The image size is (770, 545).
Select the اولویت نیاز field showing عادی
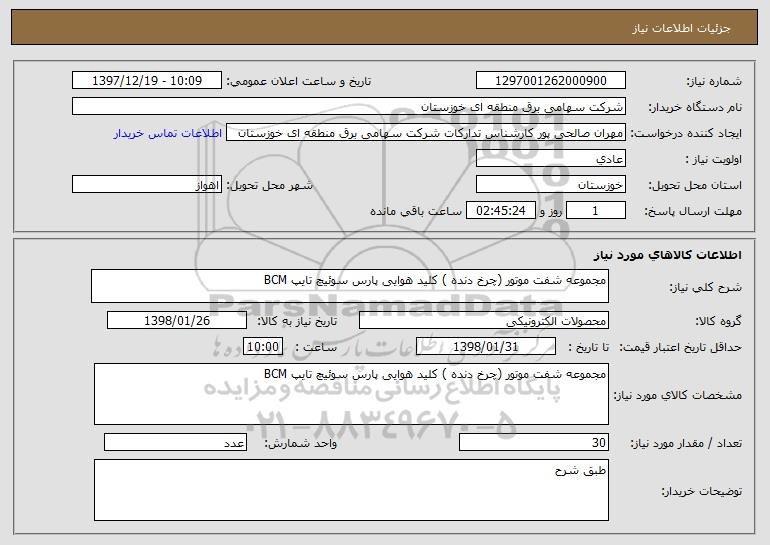point(551,159)
